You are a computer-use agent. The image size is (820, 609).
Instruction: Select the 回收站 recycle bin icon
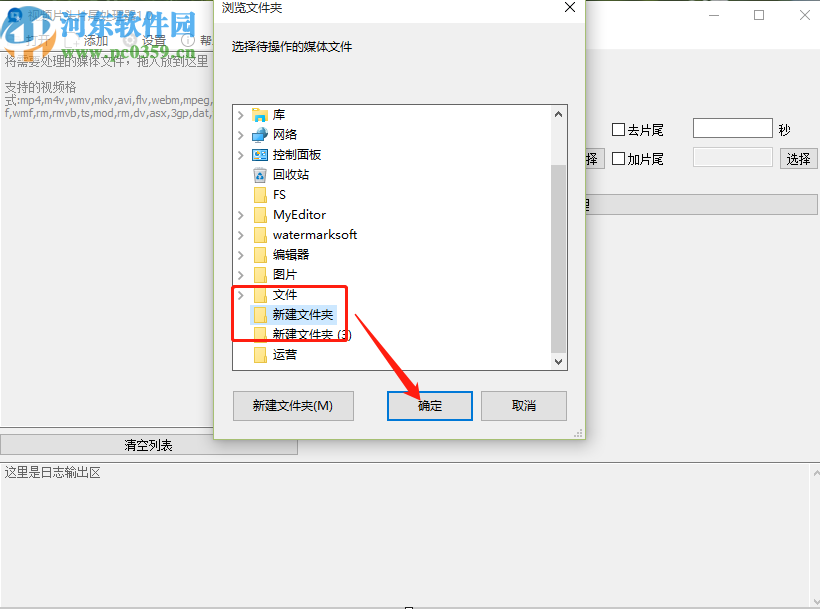coord(260,175)
